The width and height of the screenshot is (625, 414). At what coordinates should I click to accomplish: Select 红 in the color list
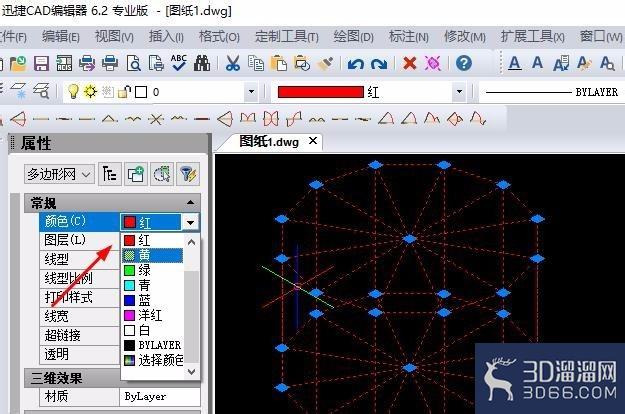(x=152, y=240)
